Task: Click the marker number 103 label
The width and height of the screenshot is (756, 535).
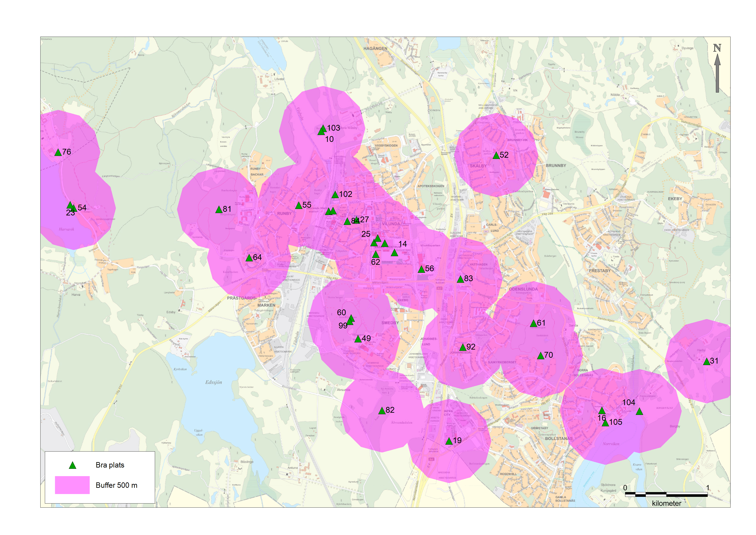Action: tap(333, 128)
